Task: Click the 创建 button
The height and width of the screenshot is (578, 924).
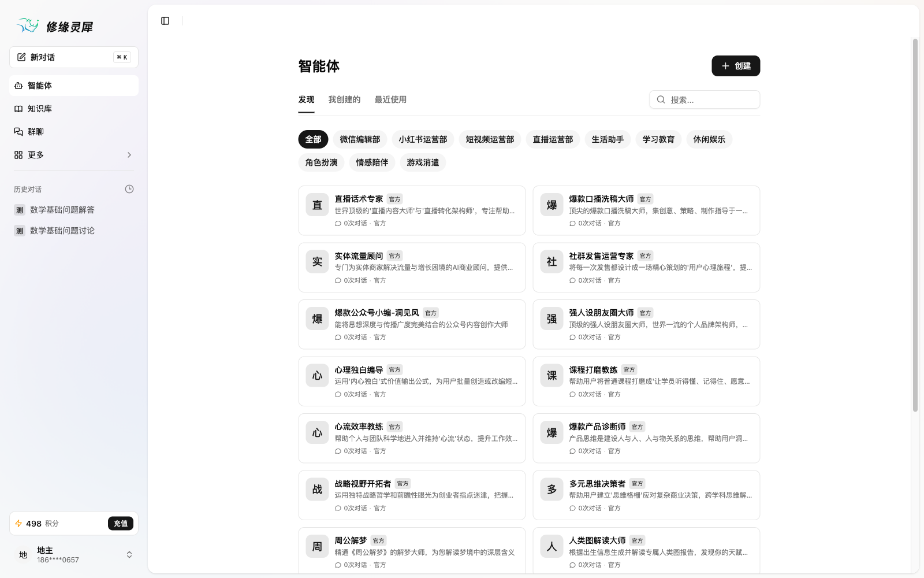Action: (736, 66)
